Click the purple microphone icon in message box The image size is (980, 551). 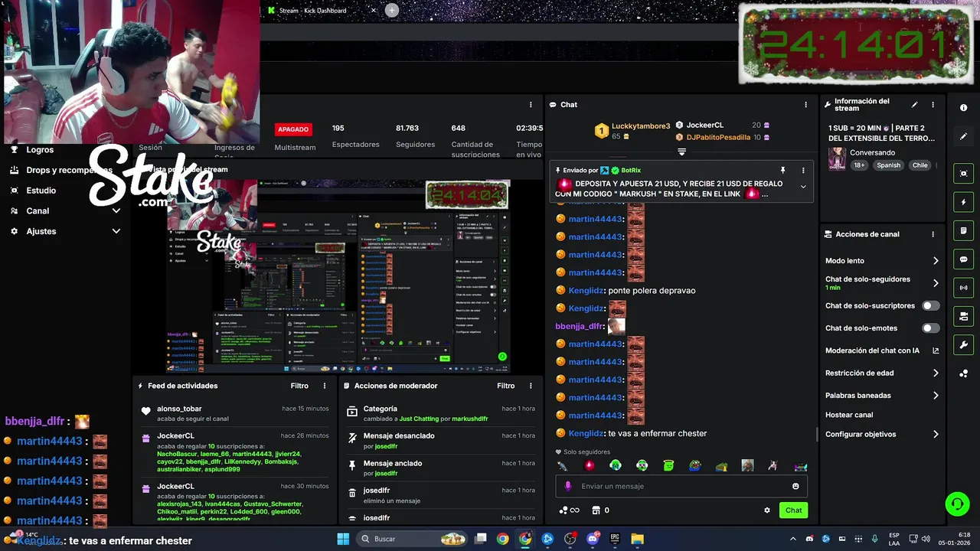click(568, 486)
